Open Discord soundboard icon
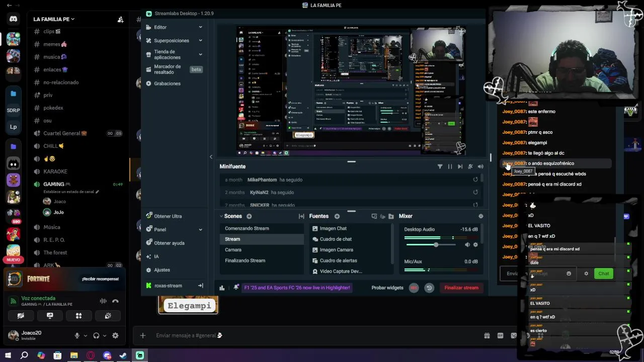644x362 pixels. [x=108, y=316]
